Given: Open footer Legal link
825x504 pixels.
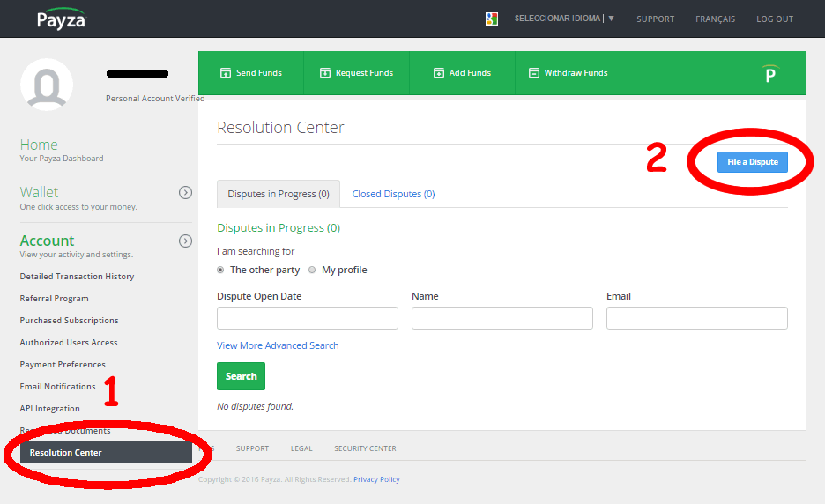Looking at the screenshot, I should (301, 448).
